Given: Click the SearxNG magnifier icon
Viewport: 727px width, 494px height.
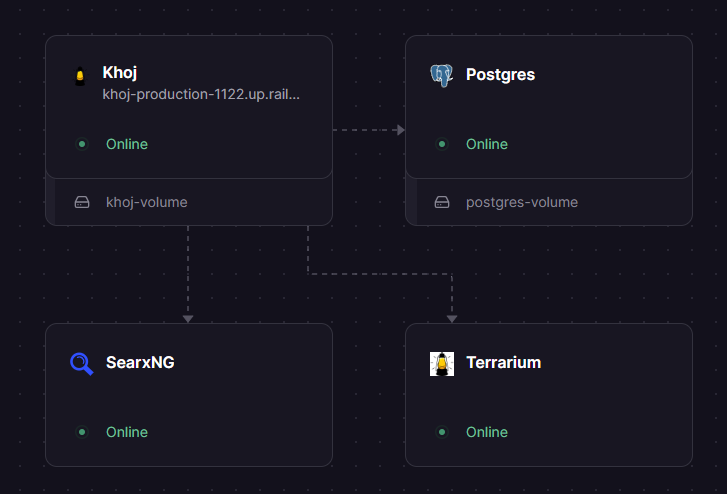Looking at the screenshot, I should (x=81, y=363).
